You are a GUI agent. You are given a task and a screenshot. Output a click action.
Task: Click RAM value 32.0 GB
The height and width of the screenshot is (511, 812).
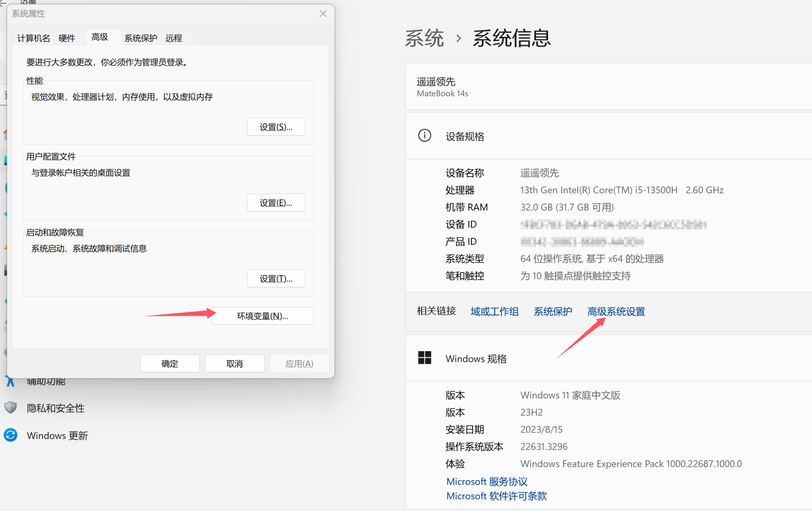click(x=567, y=207)
